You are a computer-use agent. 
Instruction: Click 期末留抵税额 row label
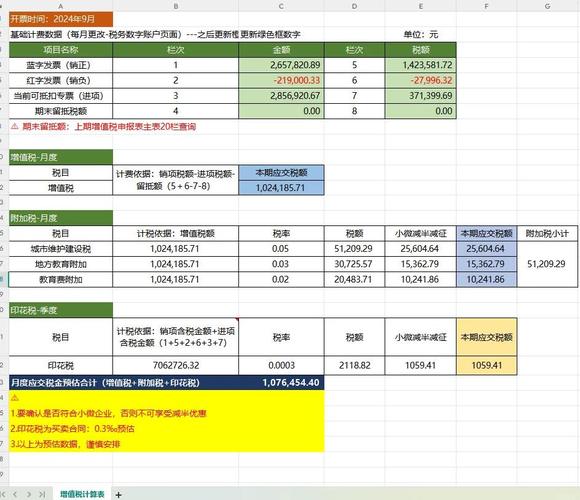pos(61,111)
